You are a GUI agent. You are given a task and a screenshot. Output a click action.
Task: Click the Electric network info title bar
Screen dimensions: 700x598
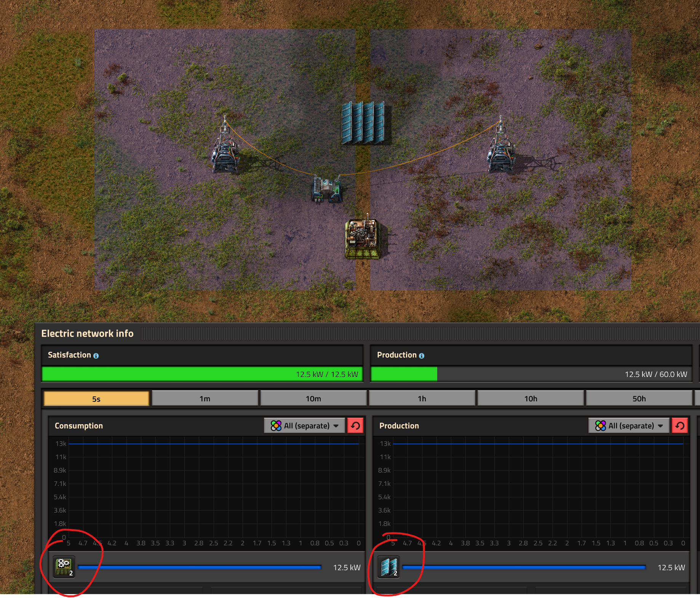click(x=367, y=333)
